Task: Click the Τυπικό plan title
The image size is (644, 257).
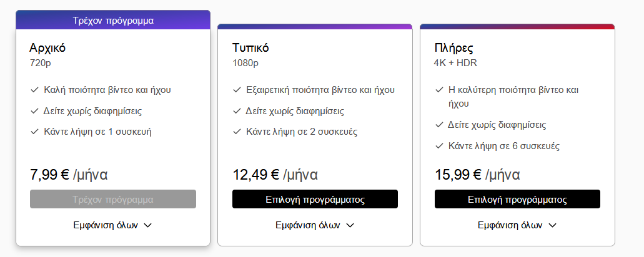Action: (x=251, y=48)
